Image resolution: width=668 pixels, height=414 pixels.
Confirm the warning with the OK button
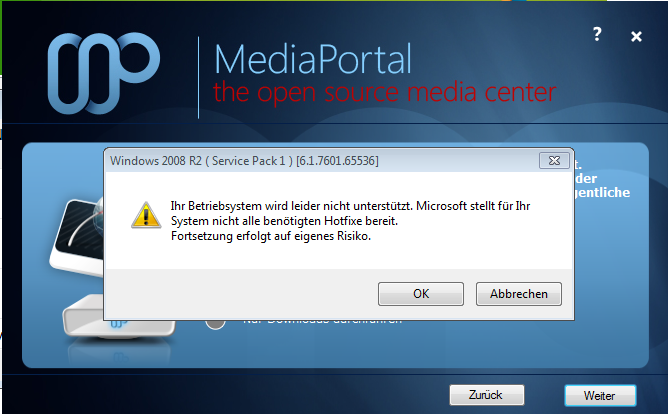421,294
